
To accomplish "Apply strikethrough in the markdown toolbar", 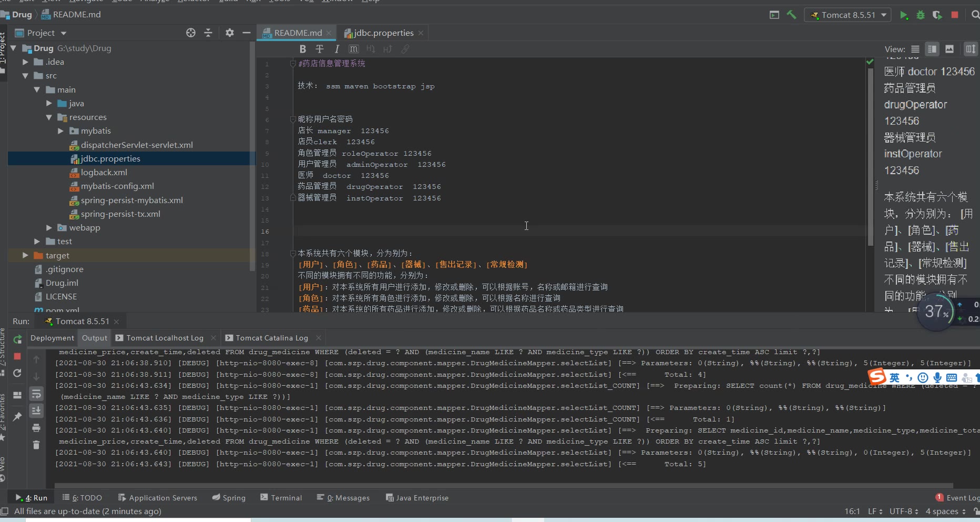I will (319, 49).
